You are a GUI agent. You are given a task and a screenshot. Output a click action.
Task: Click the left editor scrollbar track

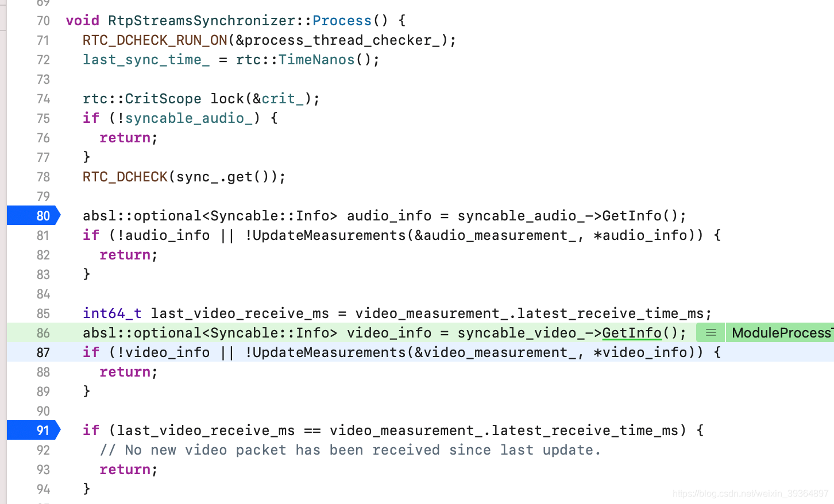pos(3,253)
